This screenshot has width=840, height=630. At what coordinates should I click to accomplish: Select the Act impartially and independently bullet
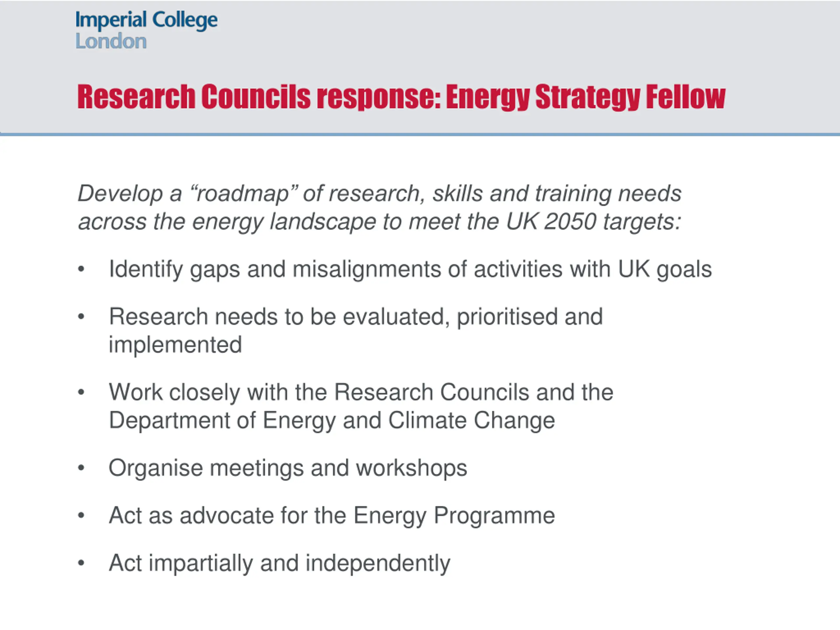coord(280,563)
